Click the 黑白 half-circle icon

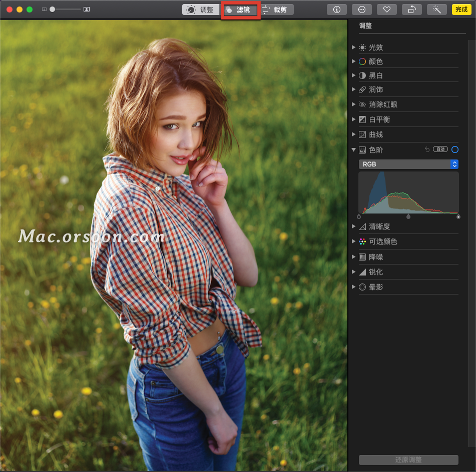pos(362,75)
